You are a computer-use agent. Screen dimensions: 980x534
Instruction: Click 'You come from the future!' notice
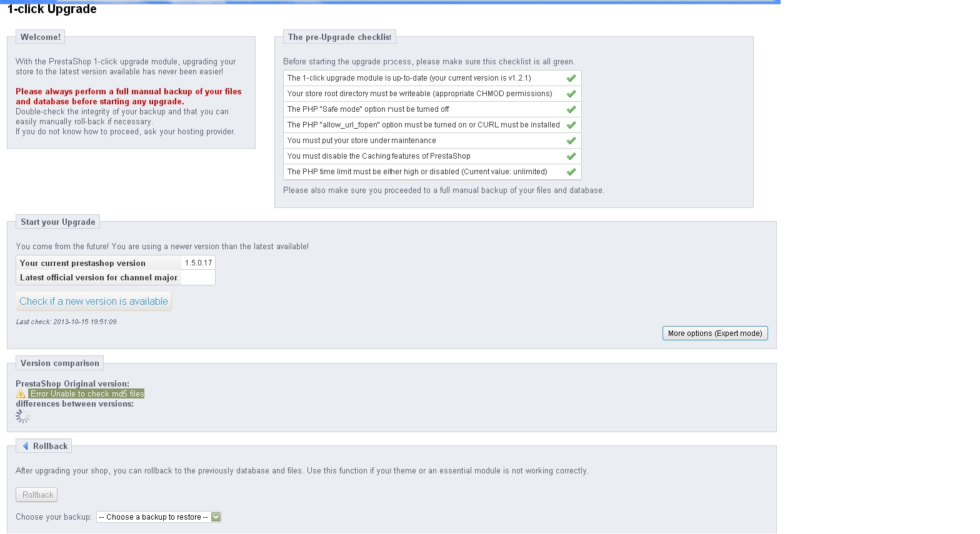pyautogui.click(x=162, y=247)
